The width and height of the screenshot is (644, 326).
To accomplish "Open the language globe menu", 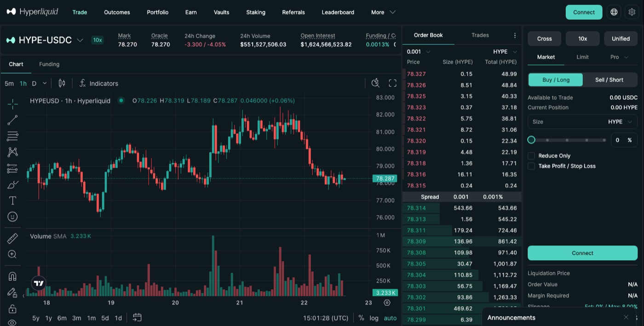I will (x=614, y=12).
